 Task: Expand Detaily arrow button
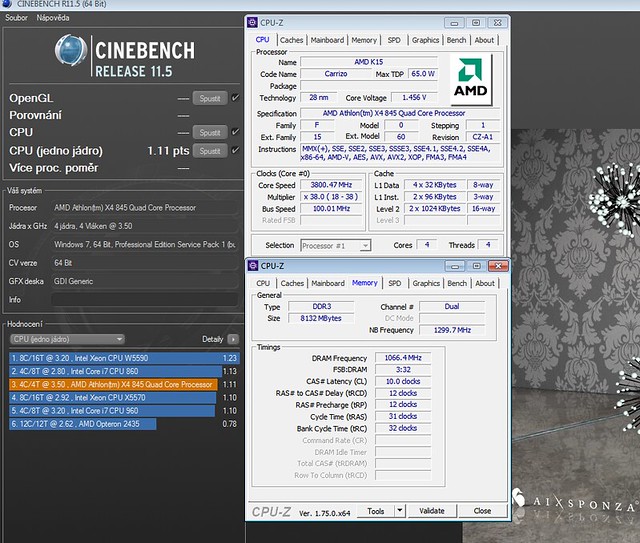click(233, 339)
